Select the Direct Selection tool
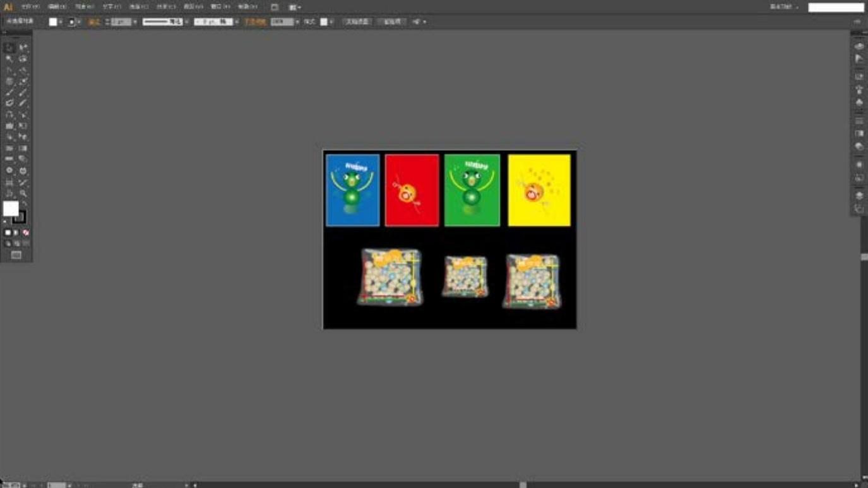The height and width of the screenshot is (488, 868). (x=23, y=47)
